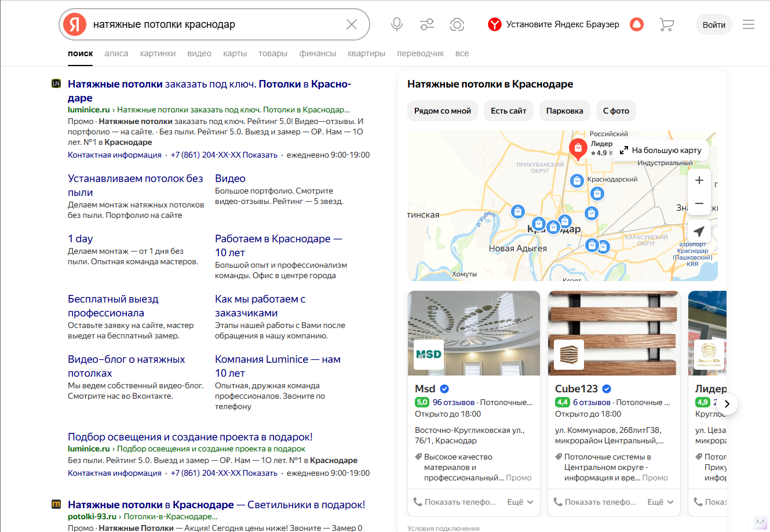The image size is (770, 532).
Task: Switch to the квартиры tab
Action: 366,53
